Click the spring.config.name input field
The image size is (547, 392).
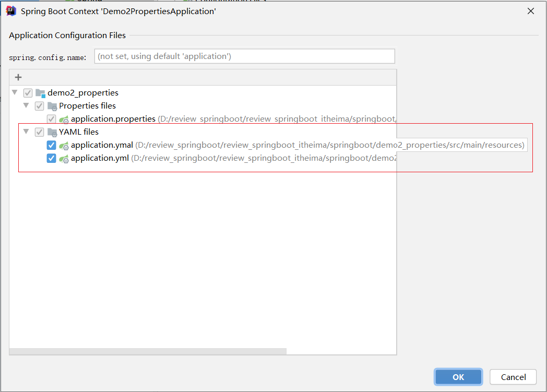click(244, 56)
